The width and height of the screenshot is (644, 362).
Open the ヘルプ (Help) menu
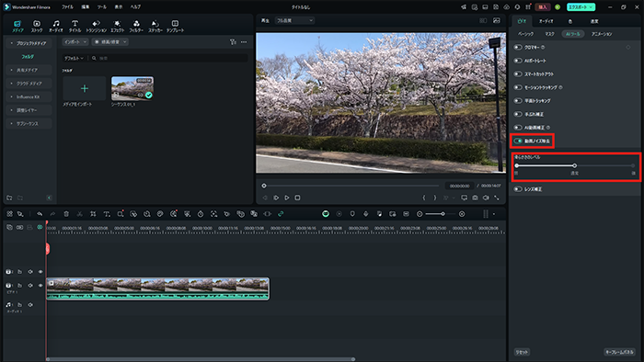click(x=135, y=7)
